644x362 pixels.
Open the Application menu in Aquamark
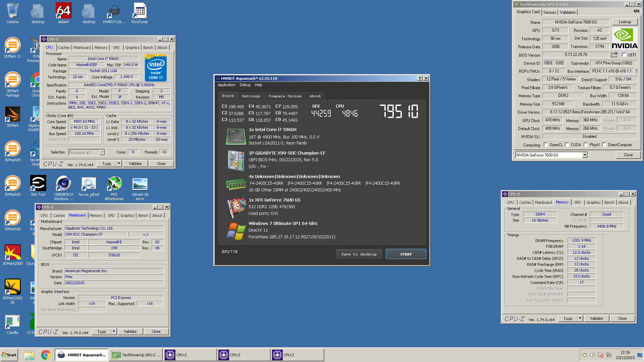pyautogui.click(x=226, y=85)
